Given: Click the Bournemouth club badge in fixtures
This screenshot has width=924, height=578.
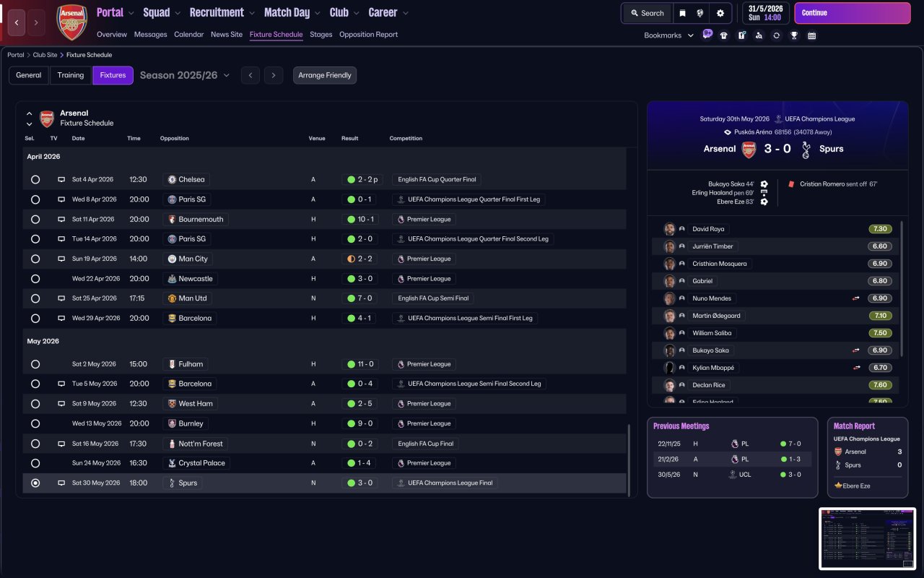Looking at the screenshot, I should 172,219.
